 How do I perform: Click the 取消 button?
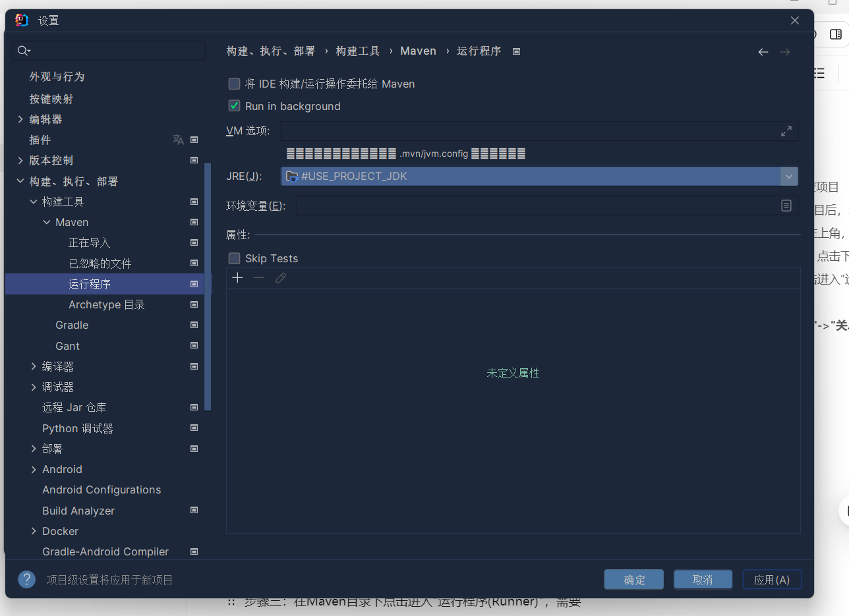pyautogui.click(x=703, y=579)
